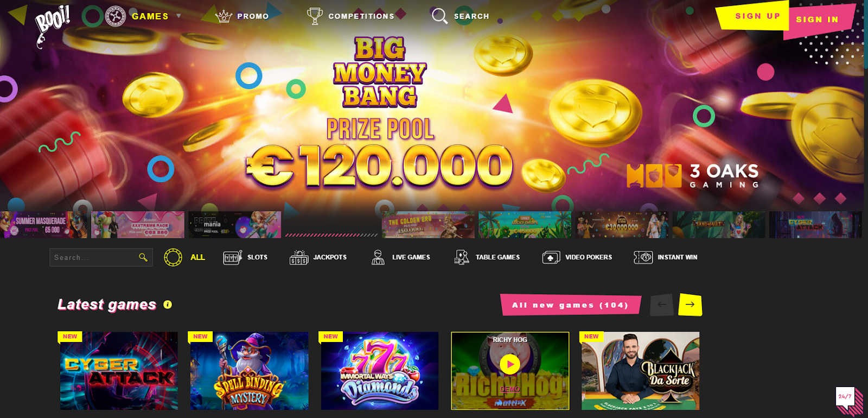Select the Live Games dealer icon
868x418 pixels.
tap(378, 257)
